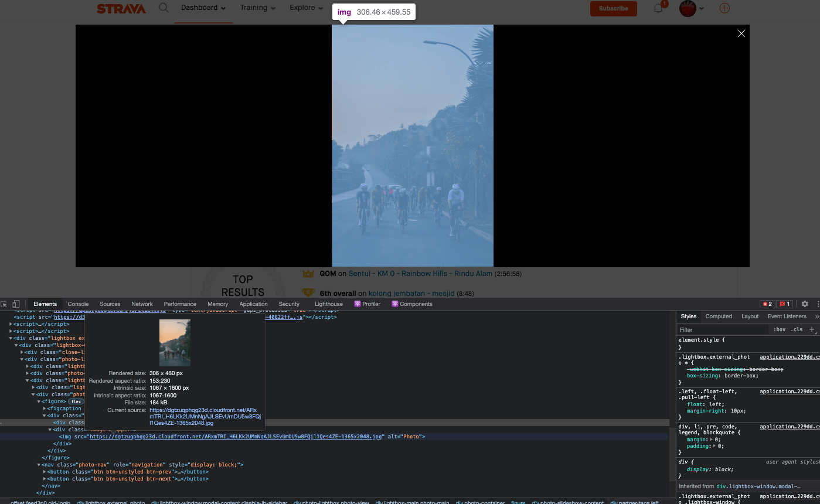Screen dimensions: 820x504
Task: Switch to the Console tab
Action: coord(78,304)
